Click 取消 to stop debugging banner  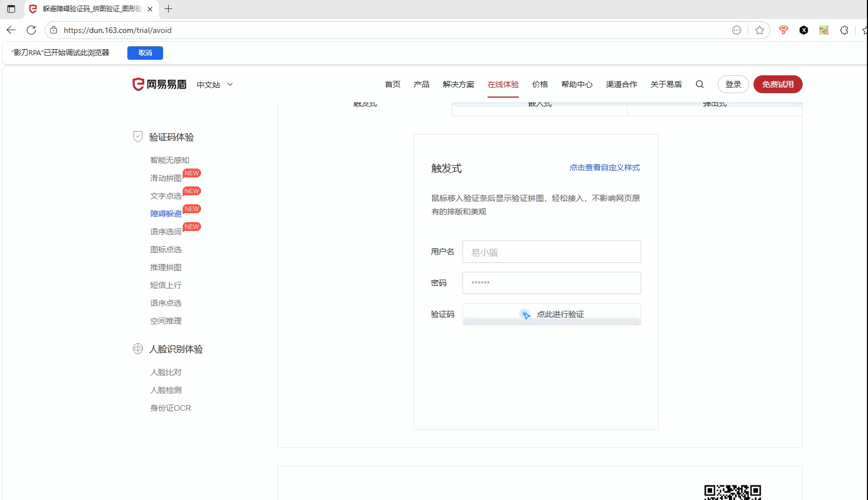coord(145,53)
